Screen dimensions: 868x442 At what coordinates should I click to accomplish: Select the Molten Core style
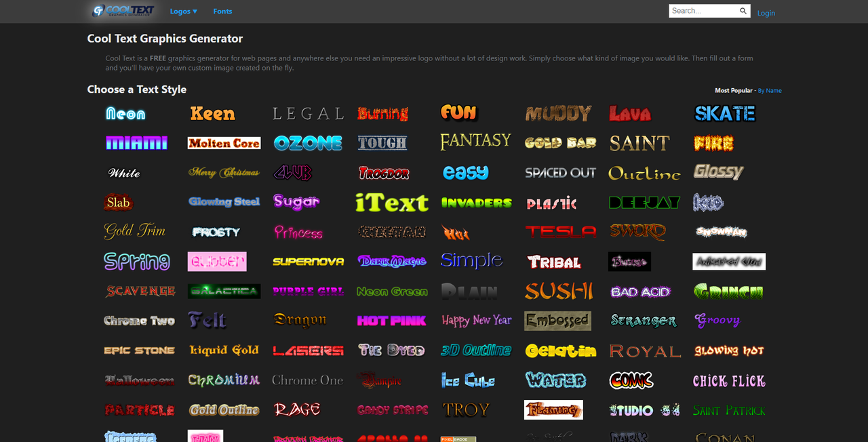click(224, 143)
